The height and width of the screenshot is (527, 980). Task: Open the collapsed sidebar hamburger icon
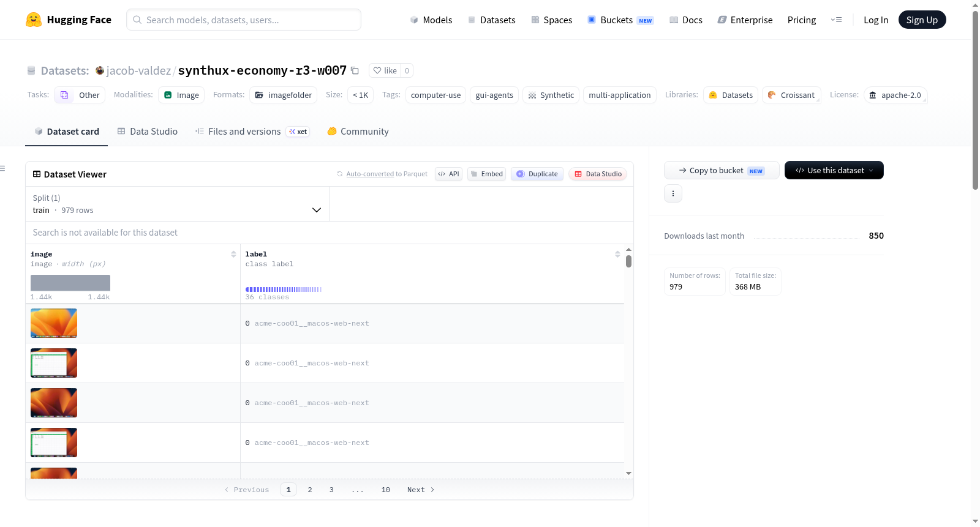(3, 168)
